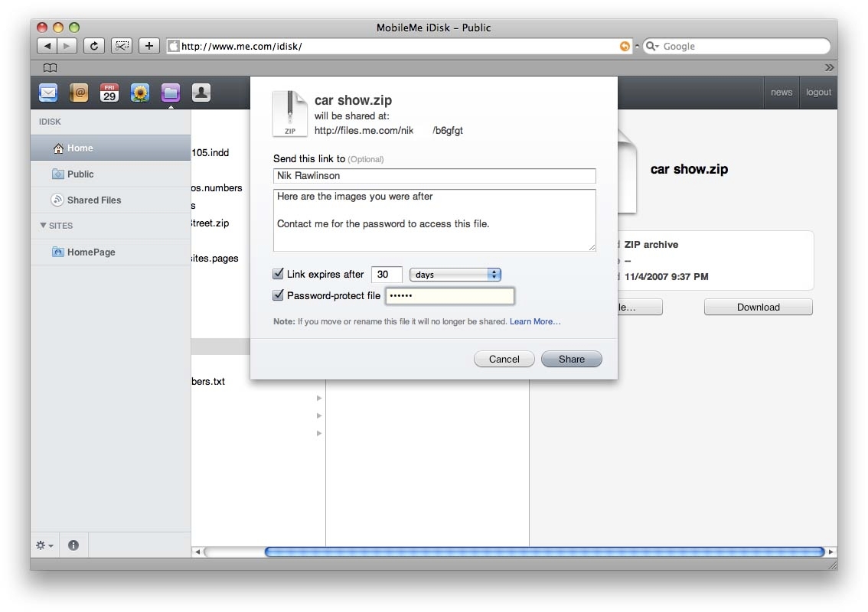Click the web clip scissors toolbar button

[x=122, y=46]
